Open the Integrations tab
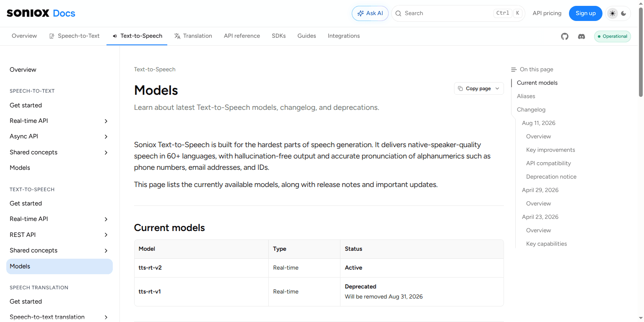 344,36
